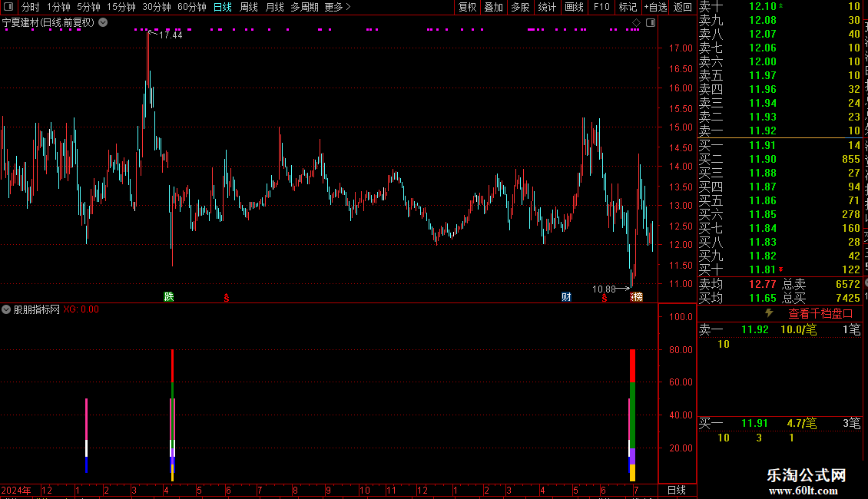
Task: Click the 卖十 price 12.10
Action: click(x=762, y=6)
